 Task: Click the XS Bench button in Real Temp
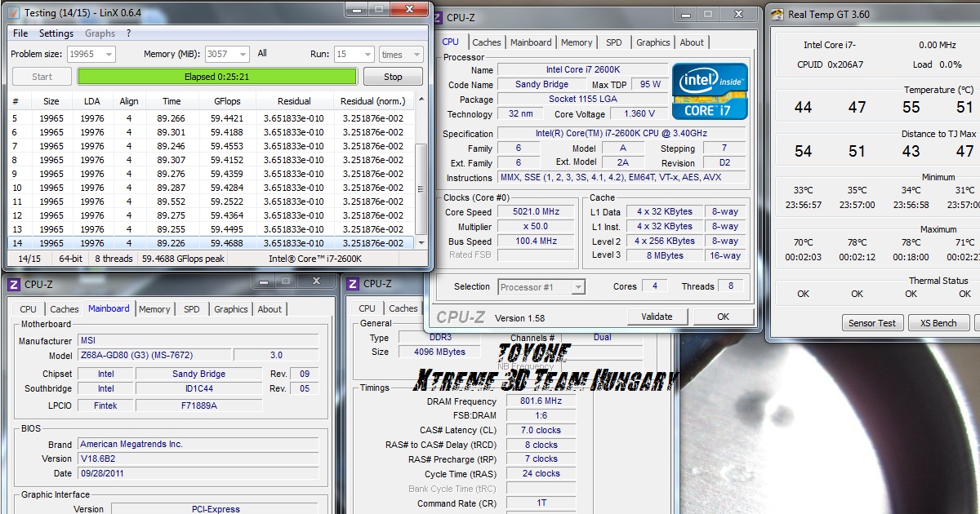pyautogui.click(x=939, y=323)
